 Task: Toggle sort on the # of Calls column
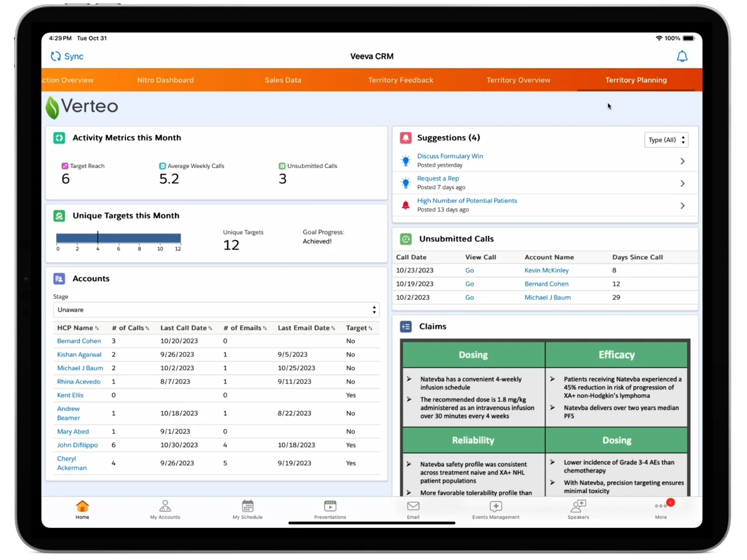[131, 328]
